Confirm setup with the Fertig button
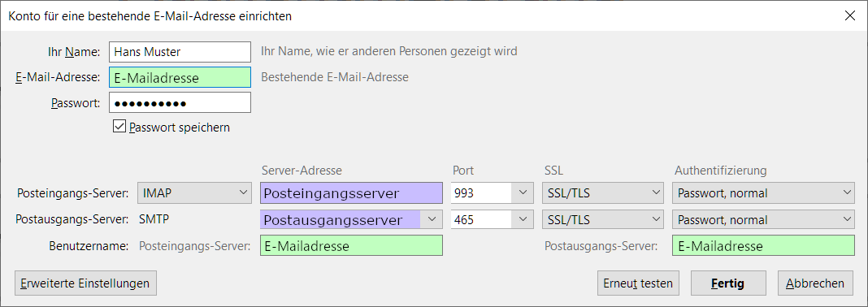The width and height of the screenshot is (868, 307). pyautogui.click(x=728, y=283)
